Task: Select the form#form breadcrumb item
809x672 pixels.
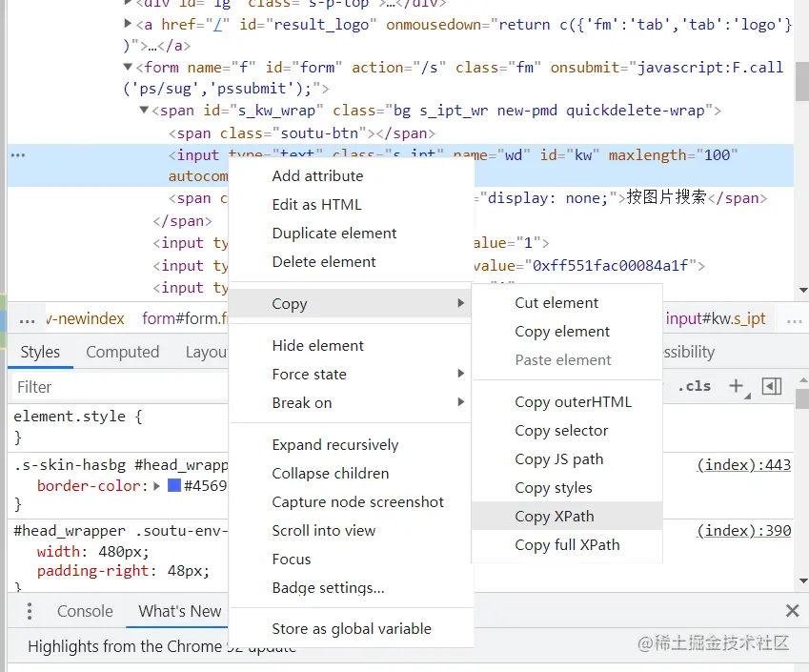Action: (x=185, y=318)
